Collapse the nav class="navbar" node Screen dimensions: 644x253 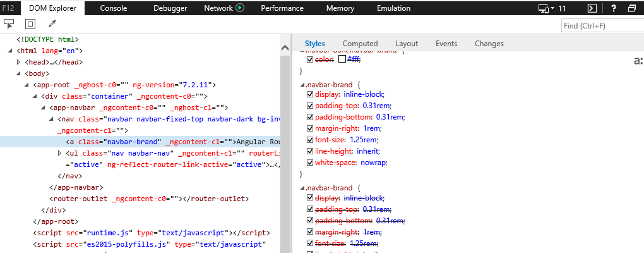coord(51,120)
